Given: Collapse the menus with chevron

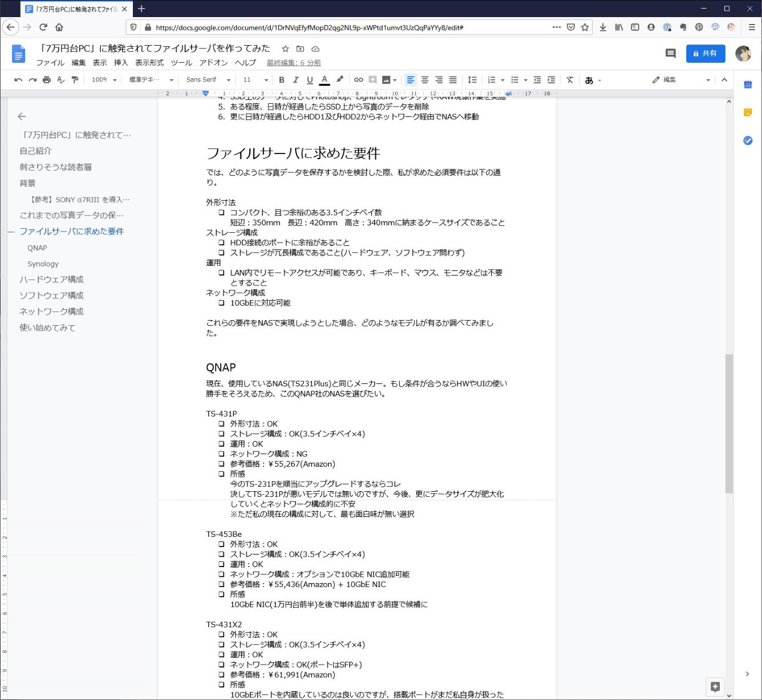Looking at the screenshot, I should [724, 80].
